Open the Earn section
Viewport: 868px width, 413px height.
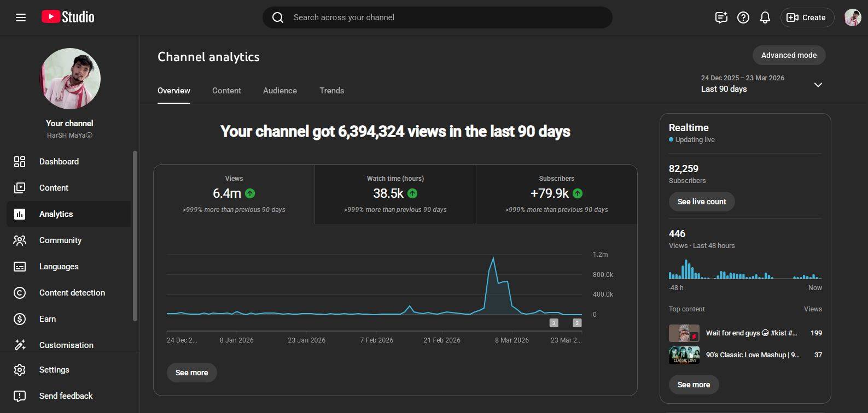pyautogui.click(x=48, y=319)
